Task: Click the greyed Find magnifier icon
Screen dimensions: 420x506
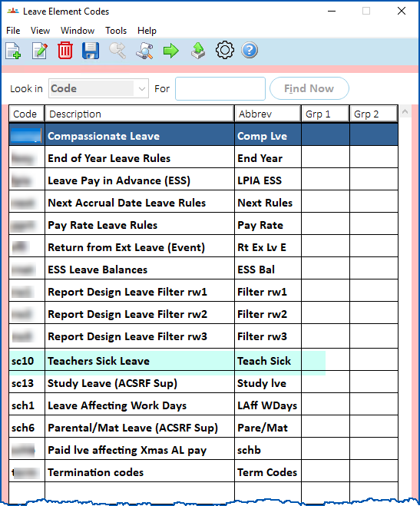Action: 117,51
